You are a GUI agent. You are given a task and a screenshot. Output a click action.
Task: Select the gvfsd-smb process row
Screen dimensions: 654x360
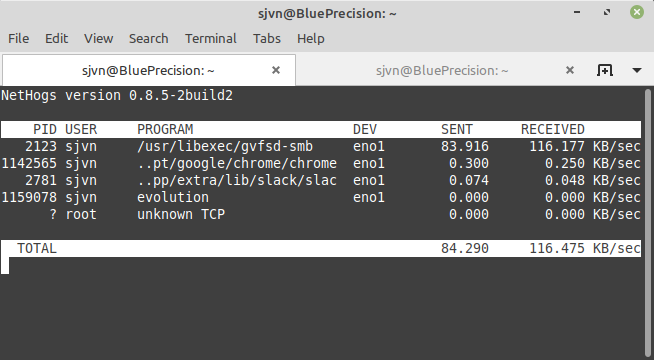[320, 146]
